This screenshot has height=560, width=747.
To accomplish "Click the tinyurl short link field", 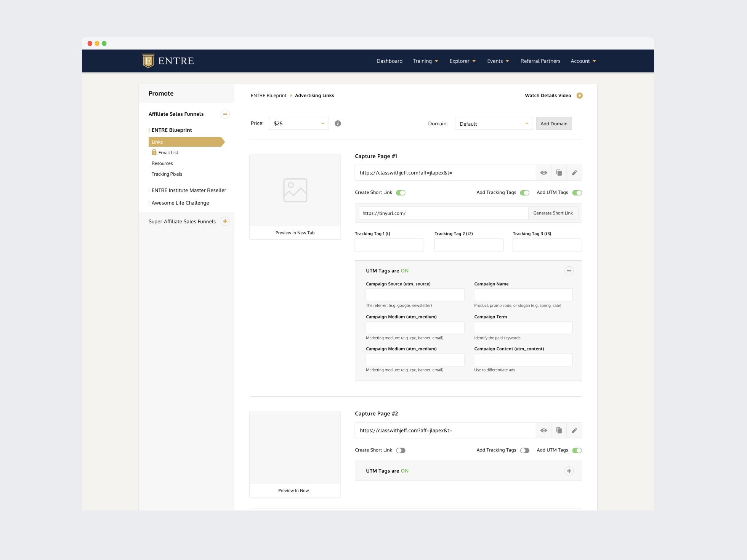I will point(444,213).
